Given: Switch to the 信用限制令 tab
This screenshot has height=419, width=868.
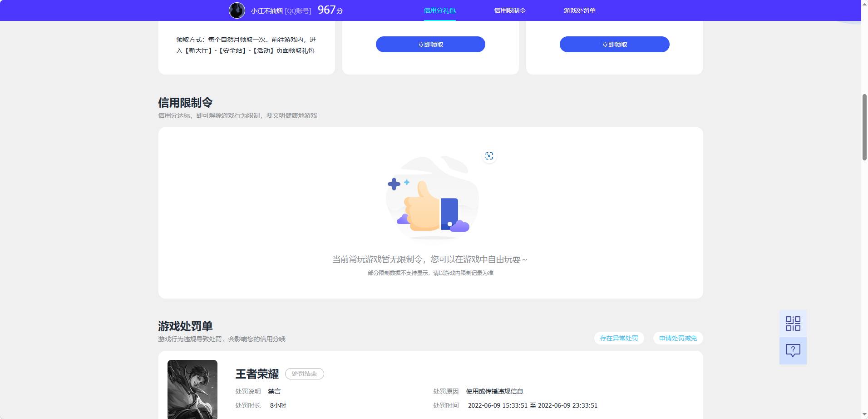Looking at the screenshot, I should pos(510,10).
